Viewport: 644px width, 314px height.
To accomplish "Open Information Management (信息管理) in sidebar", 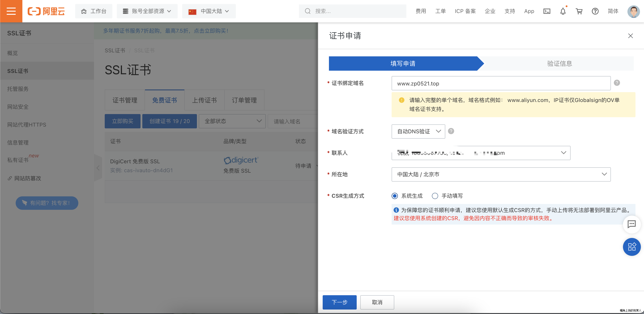I will tap(47, 143).
